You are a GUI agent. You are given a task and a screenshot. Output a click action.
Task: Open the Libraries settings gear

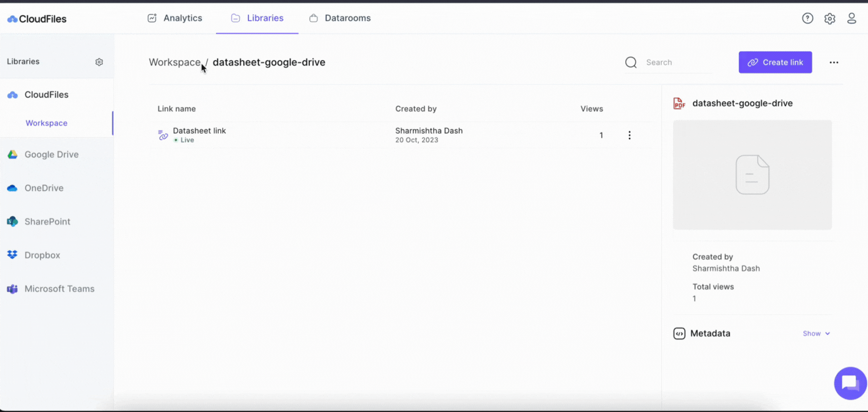point(99,62)
